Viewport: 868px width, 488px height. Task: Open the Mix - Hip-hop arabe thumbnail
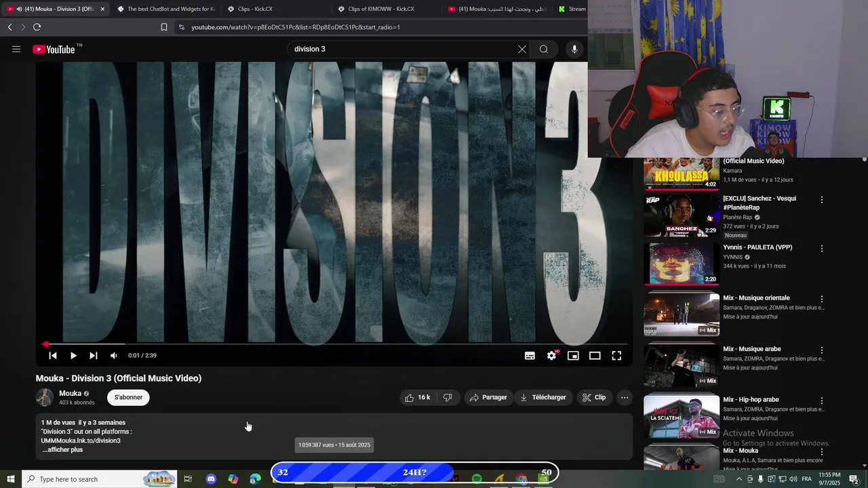(x=681, y=415)
